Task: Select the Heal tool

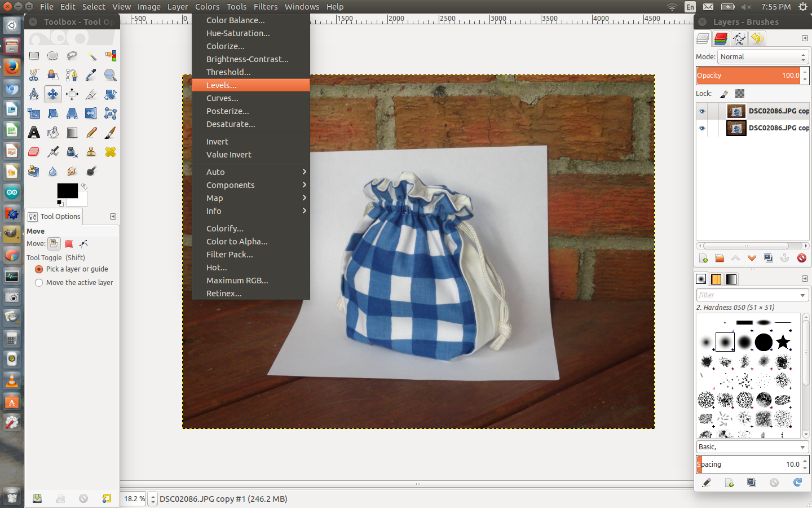Action: (111, 152)
